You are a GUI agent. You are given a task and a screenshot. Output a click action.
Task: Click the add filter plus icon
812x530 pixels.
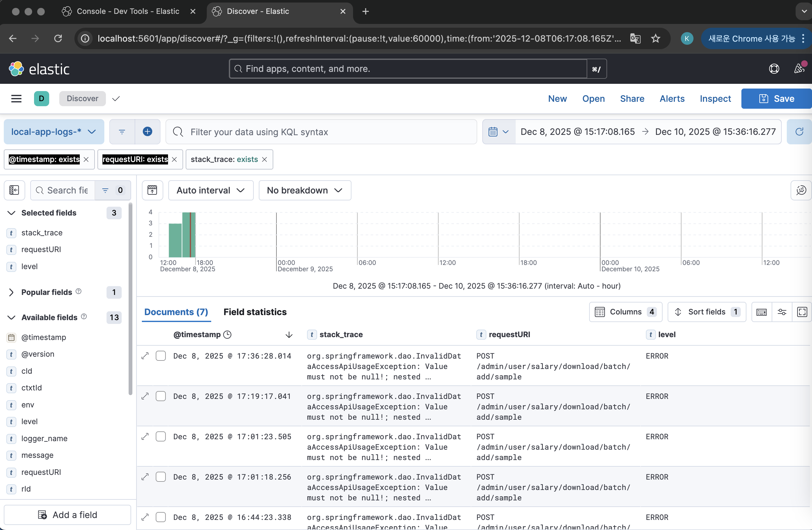[148, 132]
